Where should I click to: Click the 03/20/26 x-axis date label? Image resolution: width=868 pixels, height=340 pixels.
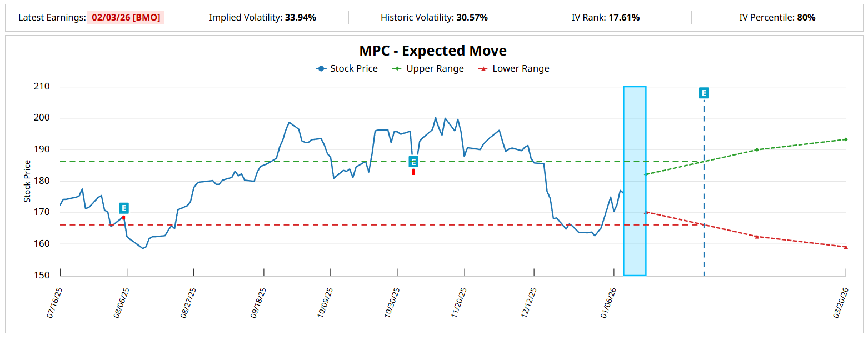[841, 303]
